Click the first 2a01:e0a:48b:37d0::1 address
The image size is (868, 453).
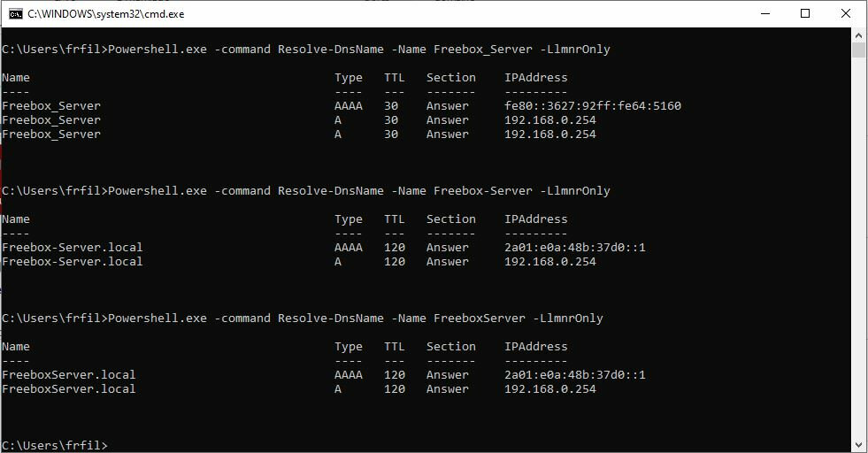(574, 248)
